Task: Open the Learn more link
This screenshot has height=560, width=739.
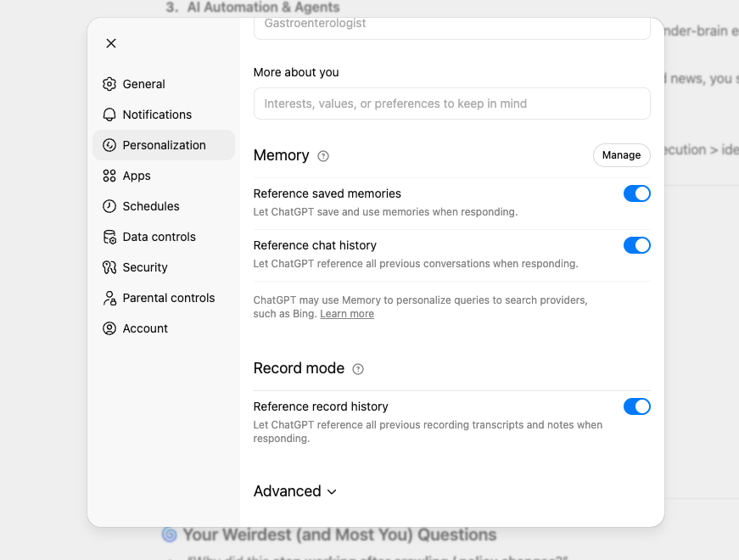Action: (x=347, y=314)
